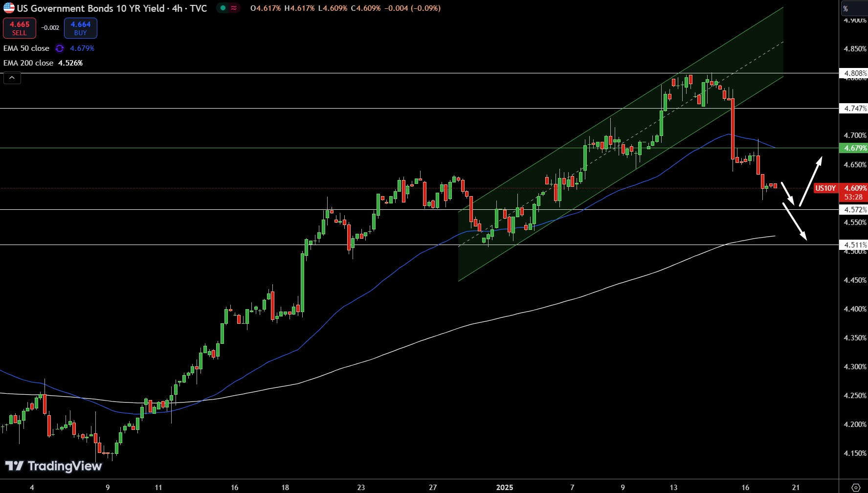868x493 pixels.
Task: Click the 4.572% horizontal line price label
Action: pyautogui.click(x=853, y=210)
